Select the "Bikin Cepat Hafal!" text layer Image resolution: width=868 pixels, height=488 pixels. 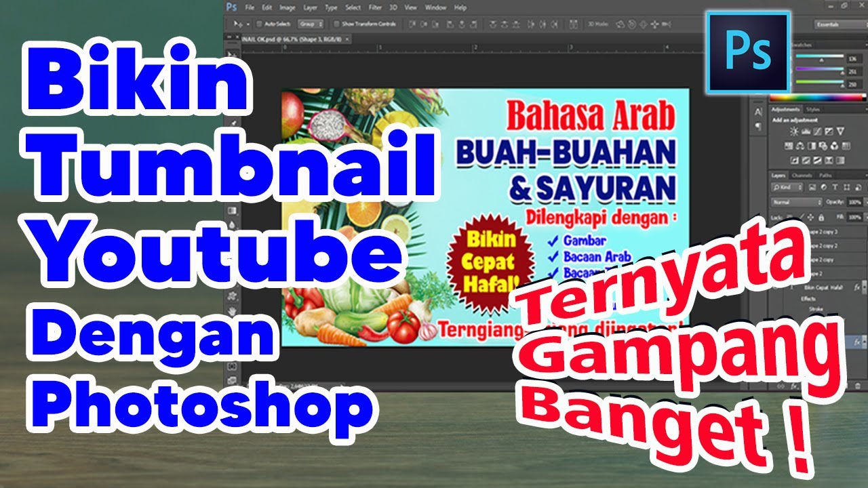coord(824,287)
